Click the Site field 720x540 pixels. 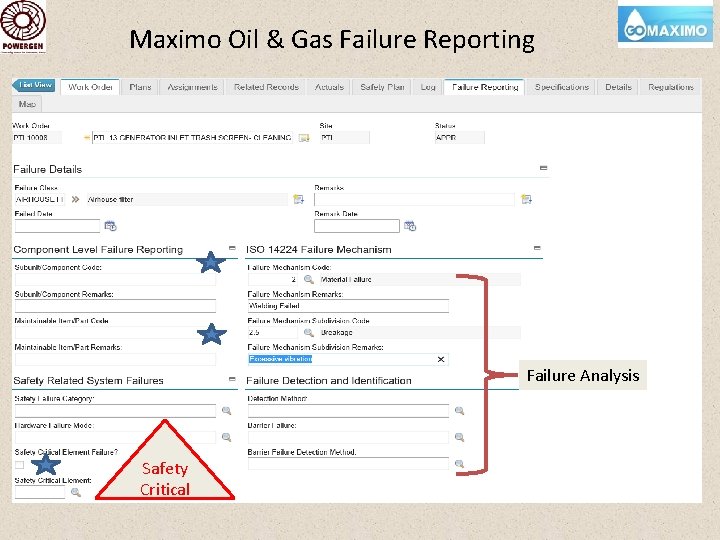tap(344, 138)
